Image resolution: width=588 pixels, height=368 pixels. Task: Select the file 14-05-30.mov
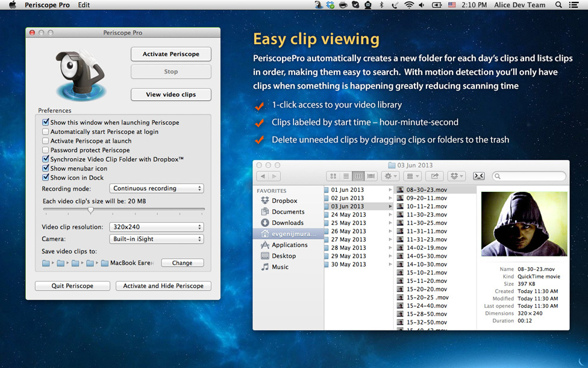pyautogui.click(x=427, y=256)
